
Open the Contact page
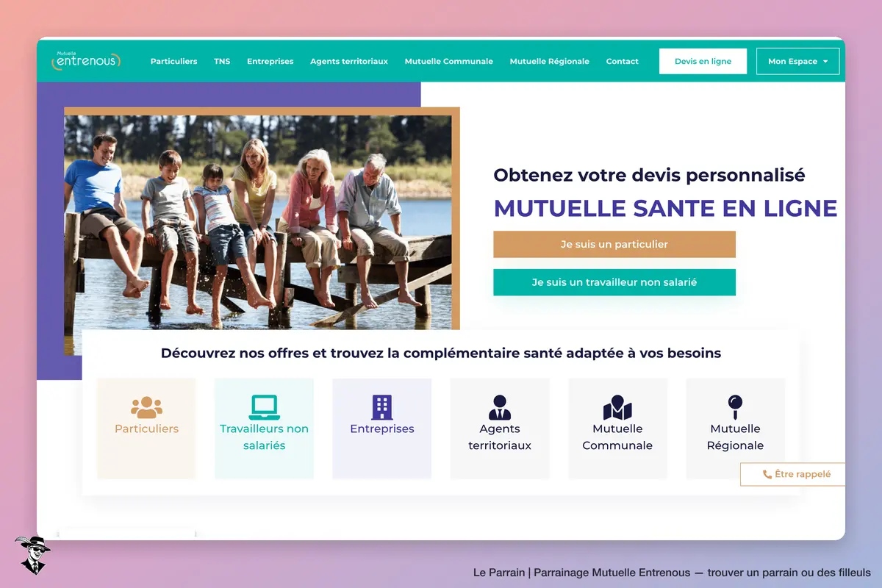(x=622, y=62)
